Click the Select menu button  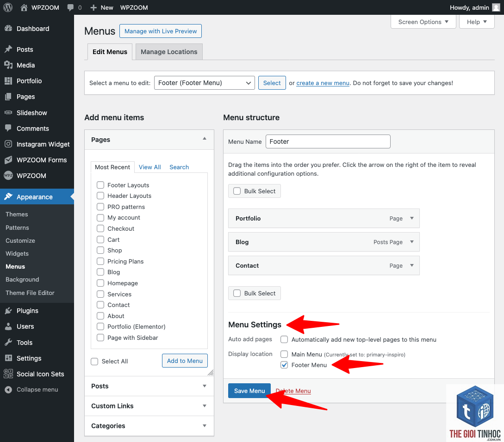pyautogui.click(x=272, y=83)
